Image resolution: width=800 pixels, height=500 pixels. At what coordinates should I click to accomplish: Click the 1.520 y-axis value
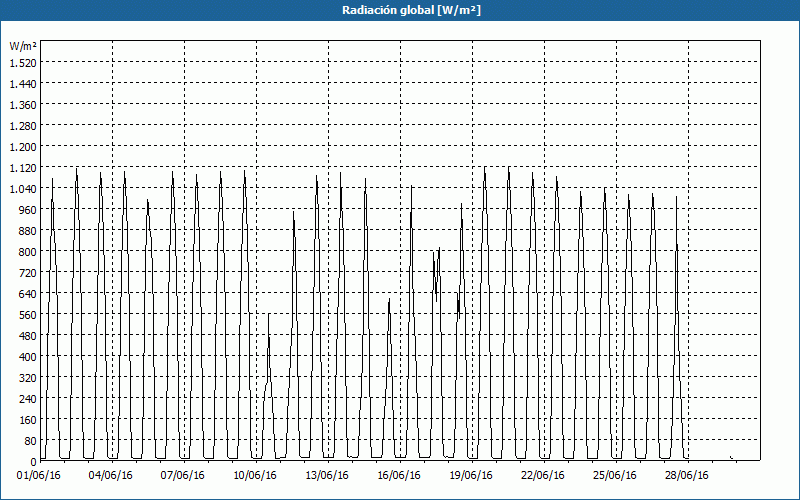click(x=23, y=63)
